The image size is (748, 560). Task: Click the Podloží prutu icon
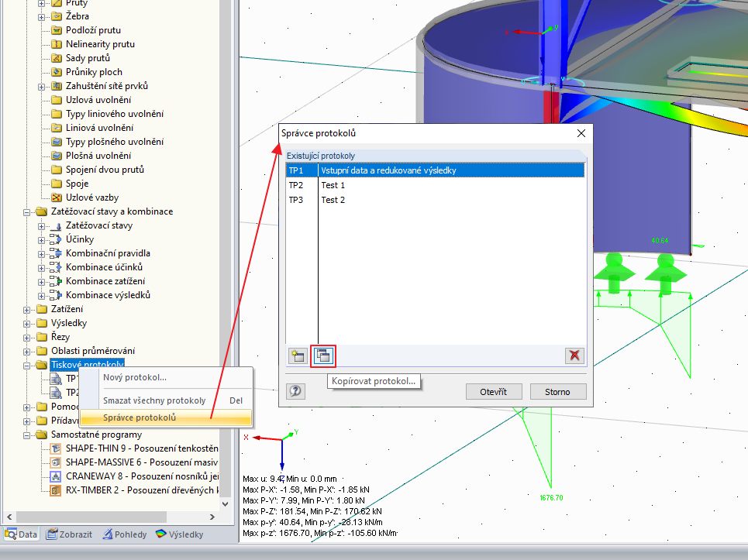click(57, 30)
